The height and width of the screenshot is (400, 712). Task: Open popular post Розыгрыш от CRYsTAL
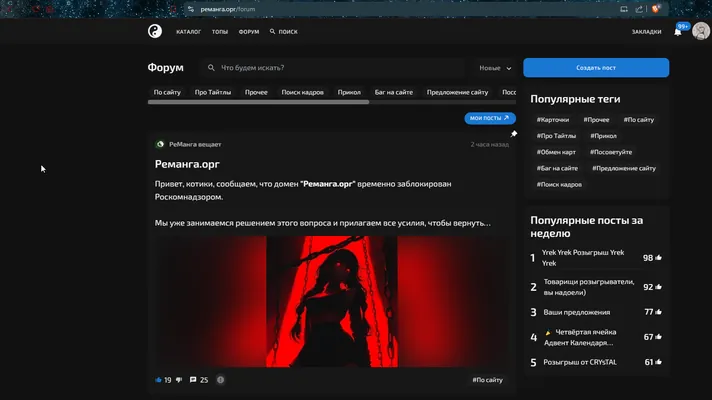point(580,362)
